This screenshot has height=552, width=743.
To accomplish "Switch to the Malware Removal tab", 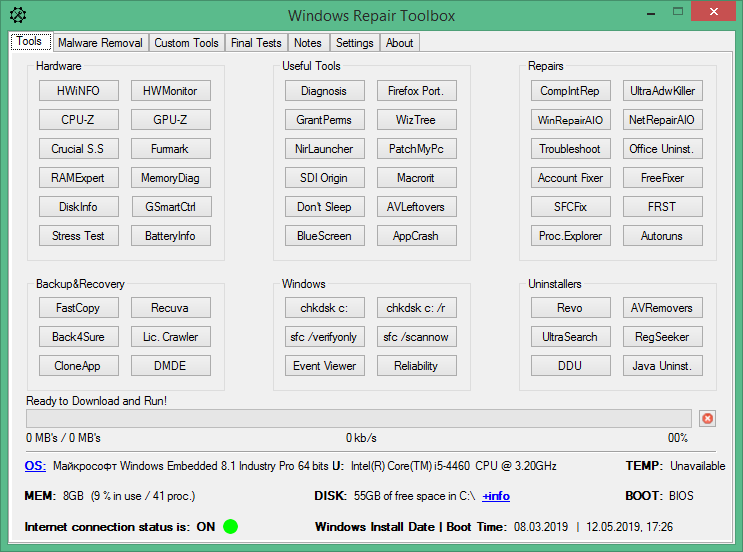I will [x=100, y=43].
